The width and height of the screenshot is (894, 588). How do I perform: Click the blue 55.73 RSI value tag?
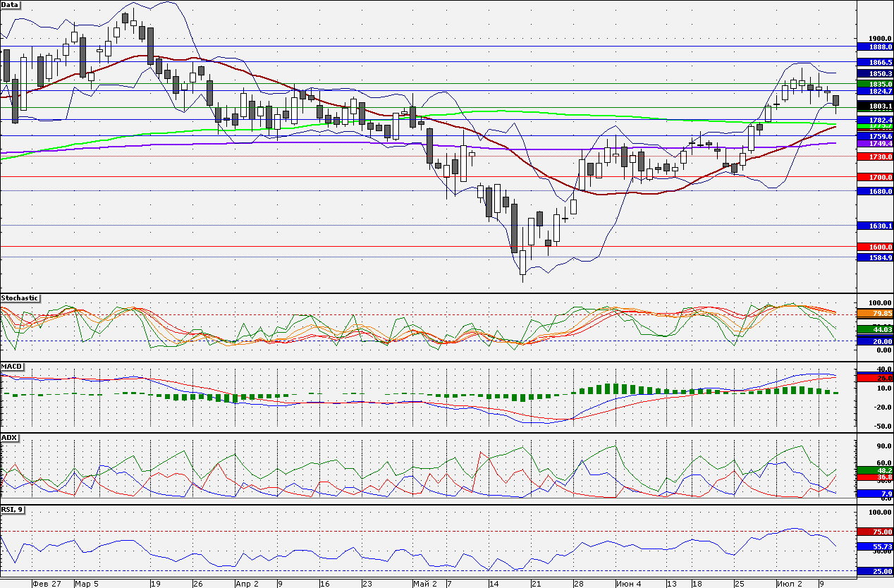[874, 546]
